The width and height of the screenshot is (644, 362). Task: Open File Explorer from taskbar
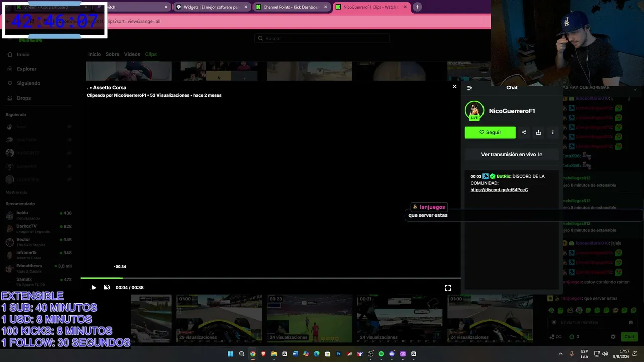(x=274, y=354)
